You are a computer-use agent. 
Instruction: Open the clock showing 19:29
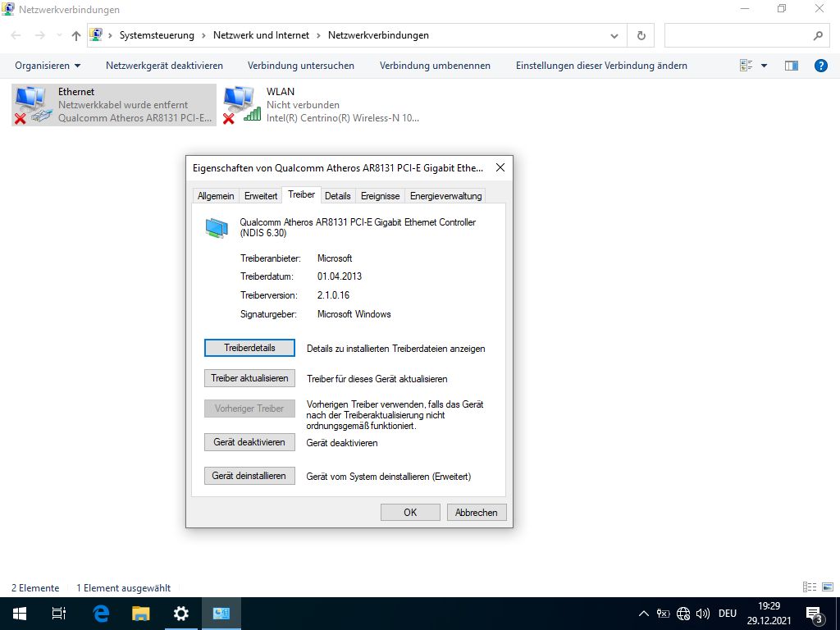(x=769, y=614)
